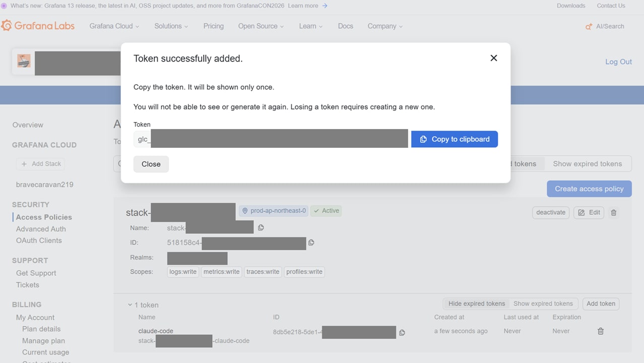Open the Overview sidebar item
This screenshot has width=644, height=363.
click(x=28, y=125)
